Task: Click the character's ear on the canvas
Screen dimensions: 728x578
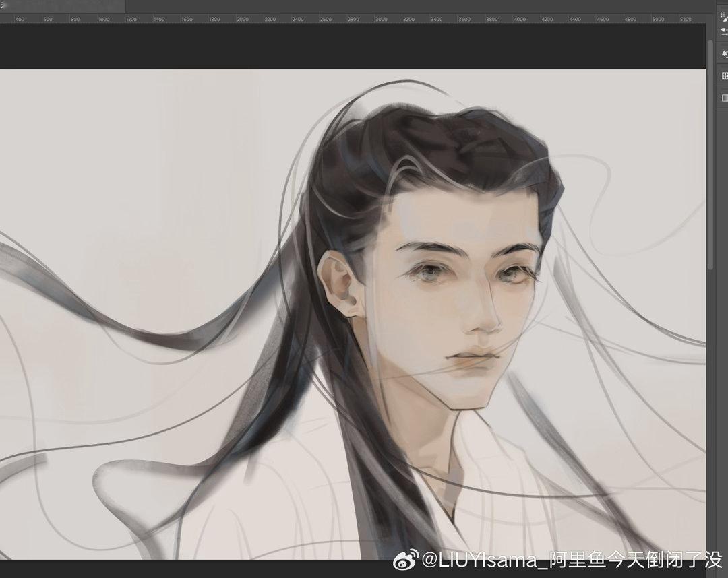Action: 338,284
